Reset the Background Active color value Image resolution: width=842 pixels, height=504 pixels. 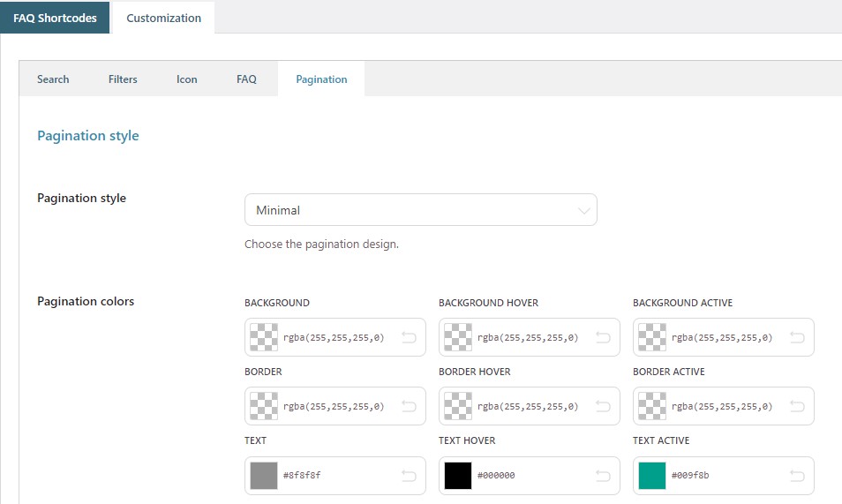[797, 337]
